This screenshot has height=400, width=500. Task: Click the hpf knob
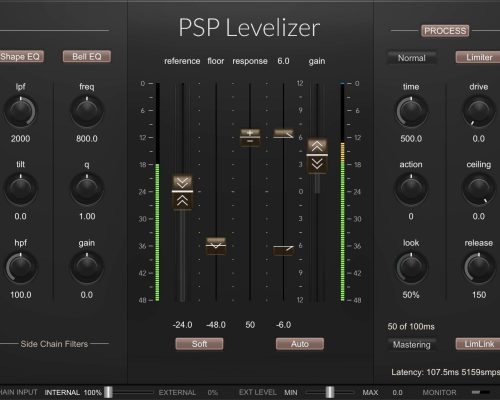click(x=20, y=268)
